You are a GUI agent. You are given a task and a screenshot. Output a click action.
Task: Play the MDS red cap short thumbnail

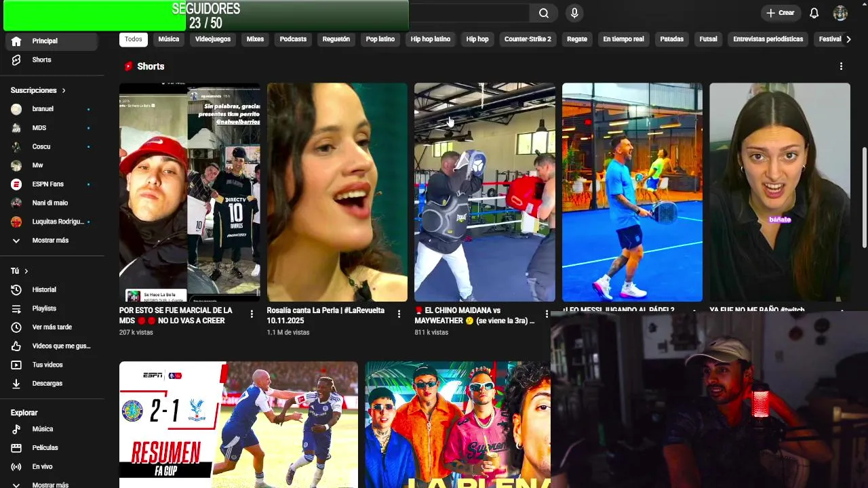pyautogui.click(x=190, y=192)
